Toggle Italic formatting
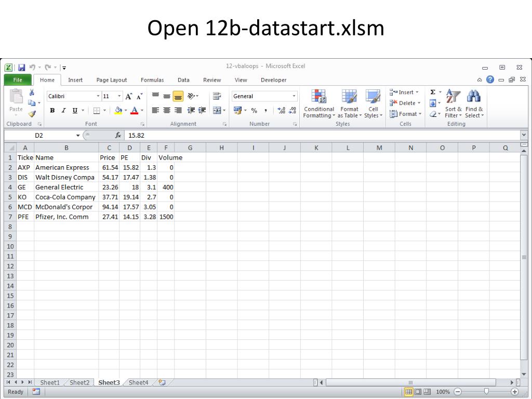Viewport: 532px width, 399px height. (x=63, y=110)
